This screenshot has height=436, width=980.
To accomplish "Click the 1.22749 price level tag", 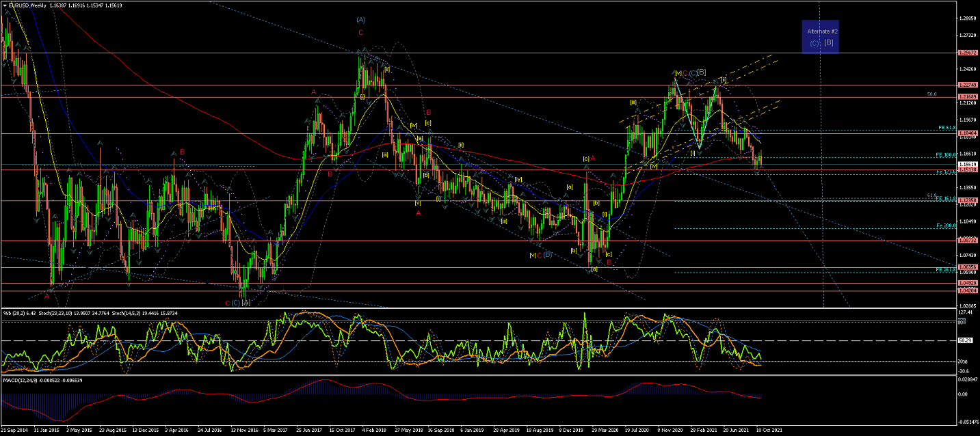I will pyautogui.click(x=967, y=85).
